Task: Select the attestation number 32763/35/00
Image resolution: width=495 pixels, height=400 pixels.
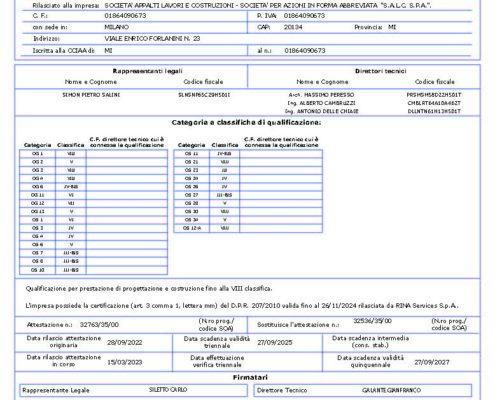Action: [99, 324]
